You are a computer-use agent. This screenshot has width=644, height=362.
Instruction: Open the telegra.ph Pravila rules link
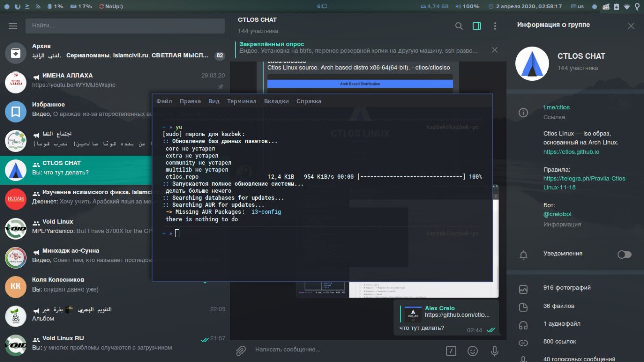click(x=585, y=183)
